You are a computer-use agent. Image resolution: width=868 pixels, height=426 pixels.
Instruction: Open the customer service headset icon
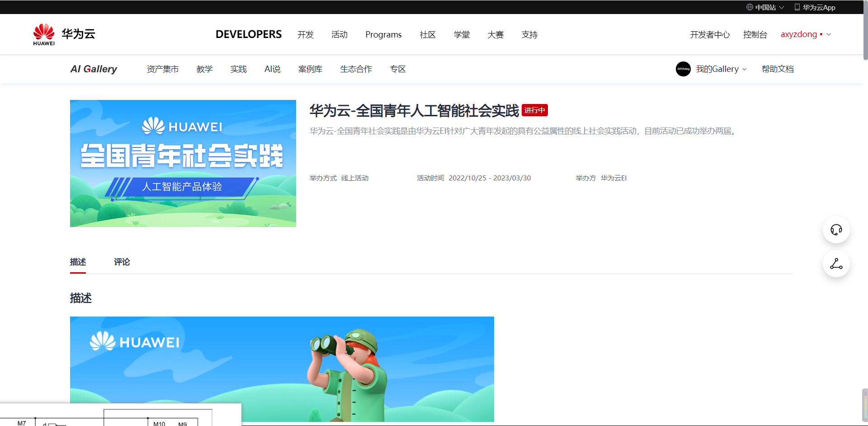(x=836, y=230)
